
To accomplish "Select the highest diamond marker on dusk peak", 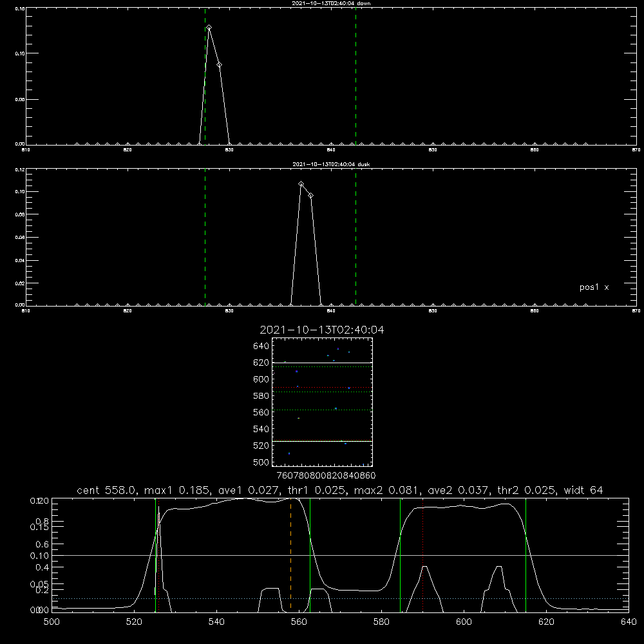I will pos(301,184).
